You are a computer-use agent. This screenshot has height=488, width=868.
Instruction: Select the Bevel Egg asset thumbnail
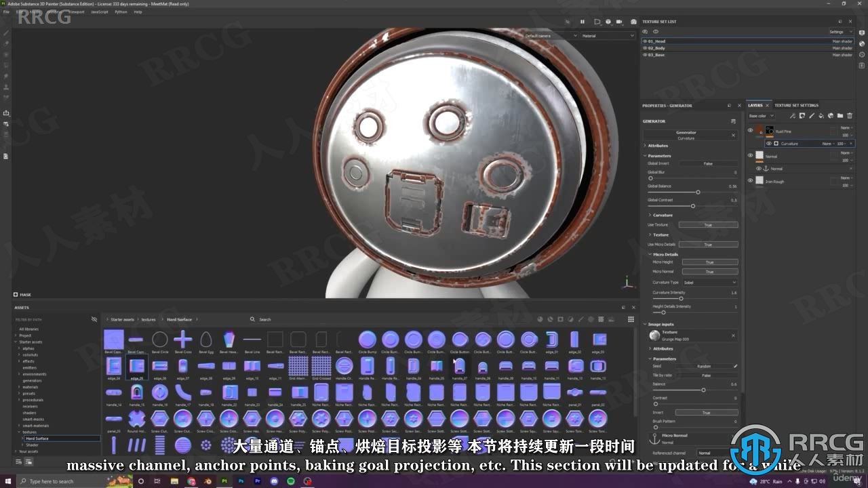pos(206,340)
